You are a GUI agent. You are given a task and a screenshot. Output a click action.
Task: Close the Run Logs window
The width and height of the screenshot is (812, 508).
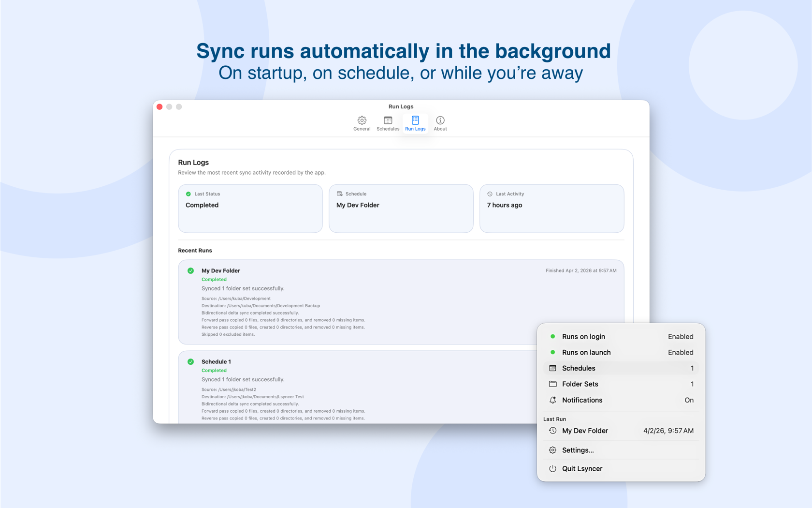pyautogui.click(x=159, y=107)
